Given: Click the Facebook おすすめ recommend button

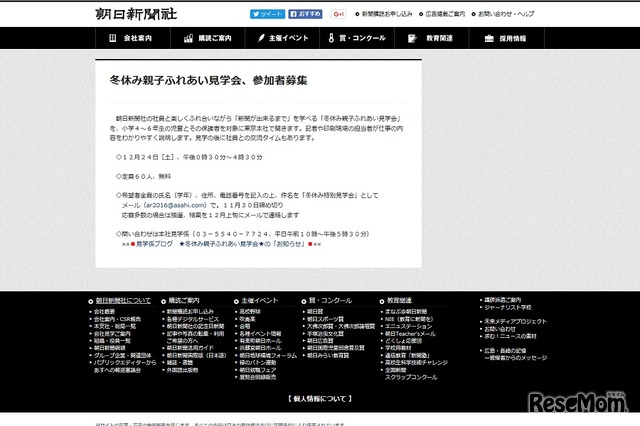Looking at the screenshot, I should point(305,15).
